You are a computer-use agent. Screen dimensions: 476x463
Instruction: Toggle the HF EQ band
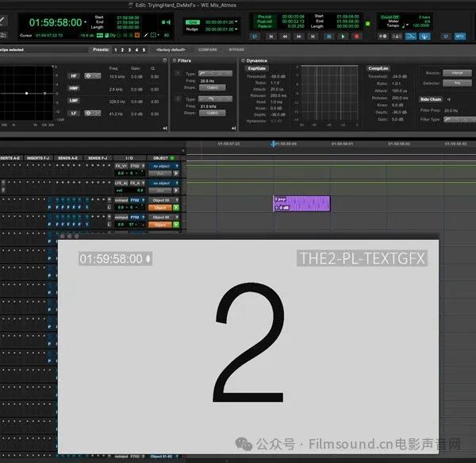pyautogui.click(x=71, y=76)
